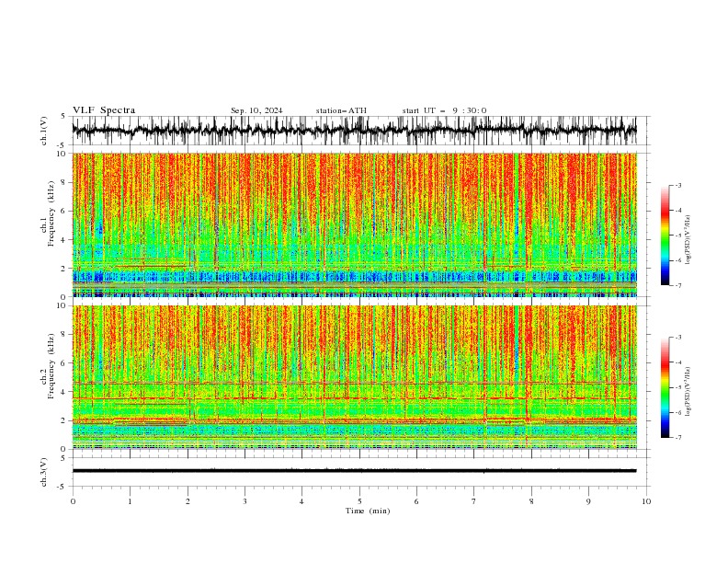
Task: Click the upper log(PSD) colorbar label
Action: click(688, 240)
